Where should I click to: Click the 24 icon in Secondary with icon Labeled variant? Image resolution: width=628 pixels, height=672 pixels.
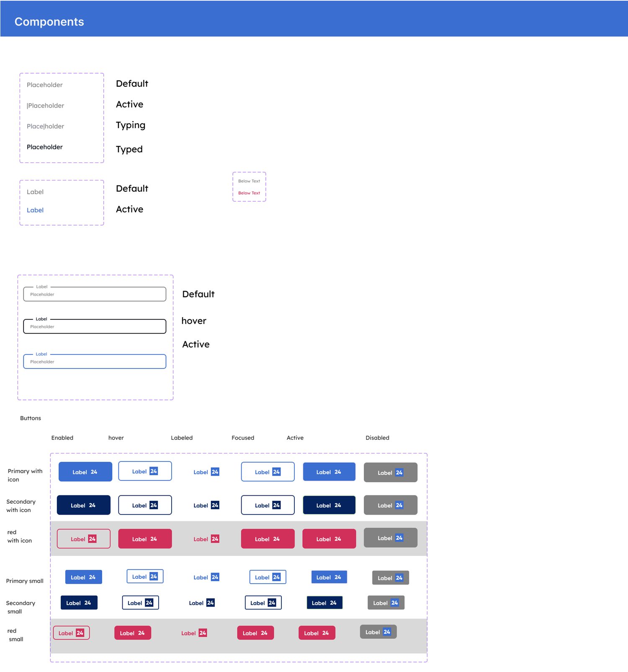click(x=215, y=505)
